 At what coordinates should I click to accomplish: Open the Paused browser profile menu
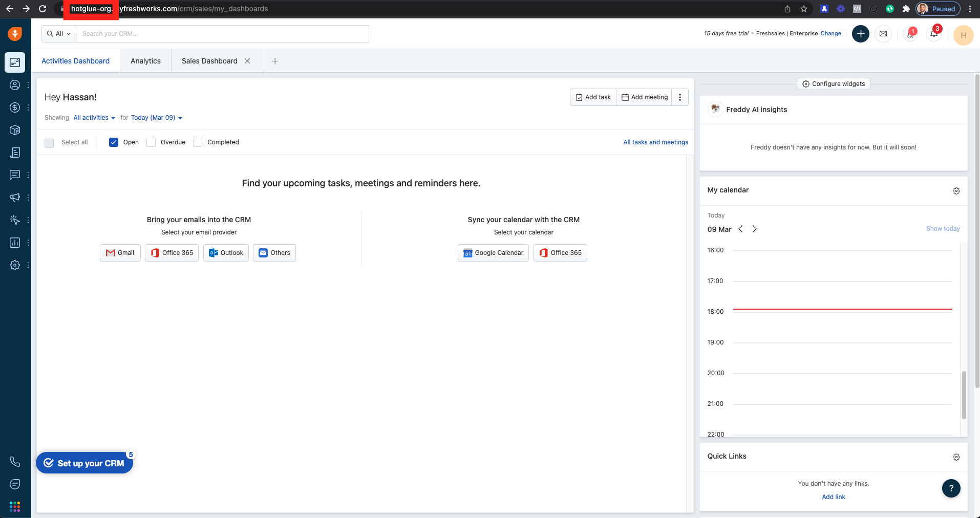click(x=938, y=9)
